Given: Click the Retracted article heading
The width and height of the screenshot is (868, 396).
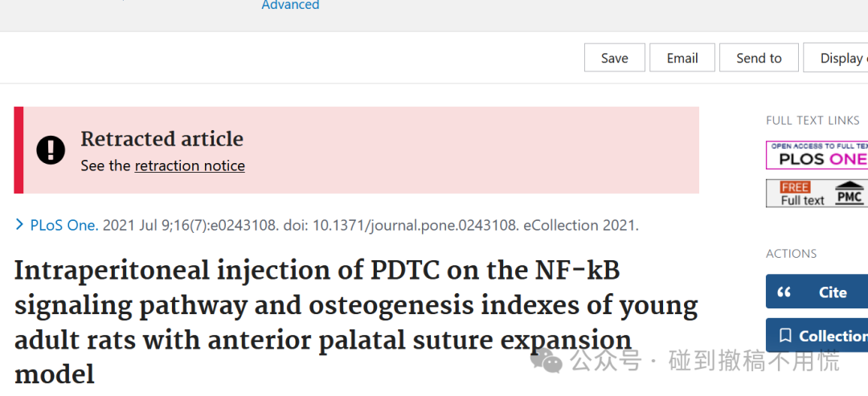Looking at the screenshot, I should 162,139.
